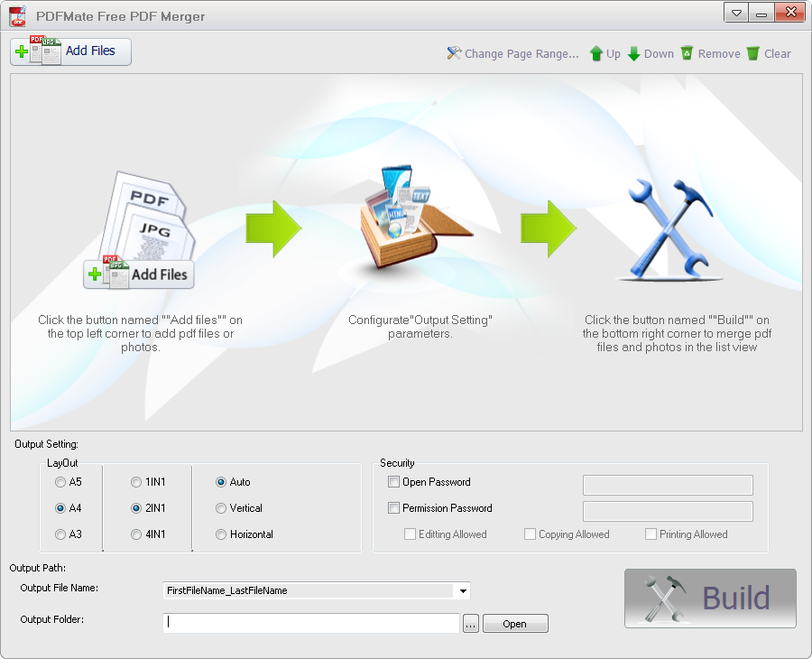Screen dimensions: 812x659
Task: Move file Down with green arrow
Action: point(651,53)
